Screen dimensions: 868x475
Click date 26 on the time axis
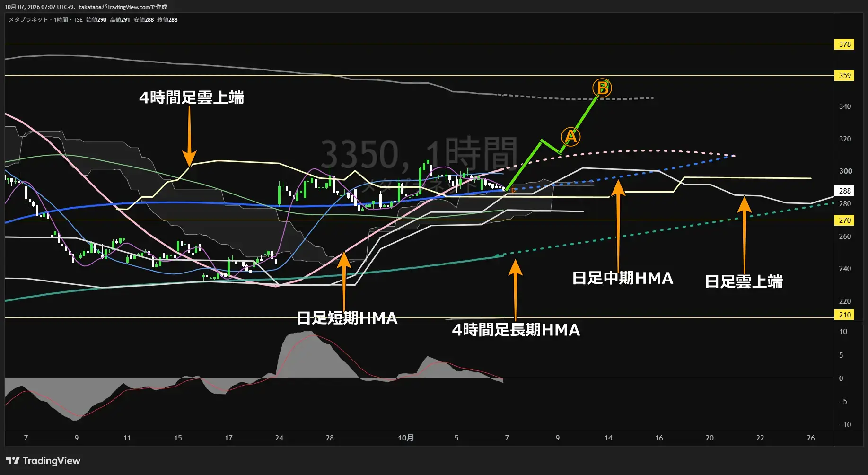pyautogui.click(x=811, y=438)
